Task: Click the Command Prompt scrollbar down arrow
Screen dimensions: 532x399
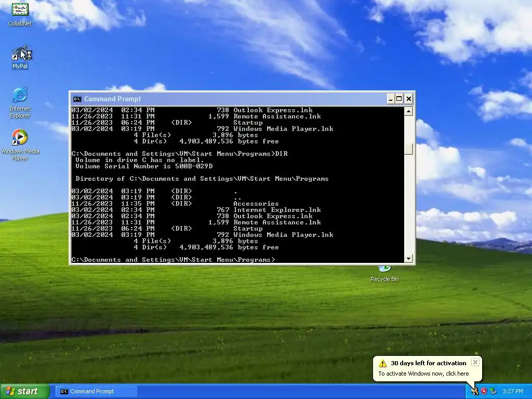Action: tap(409, 259)
